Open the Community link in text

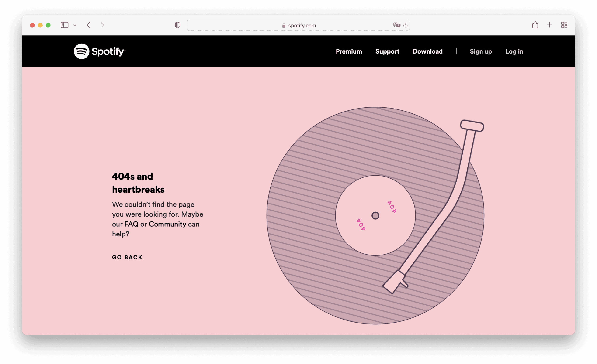[167, 224]
